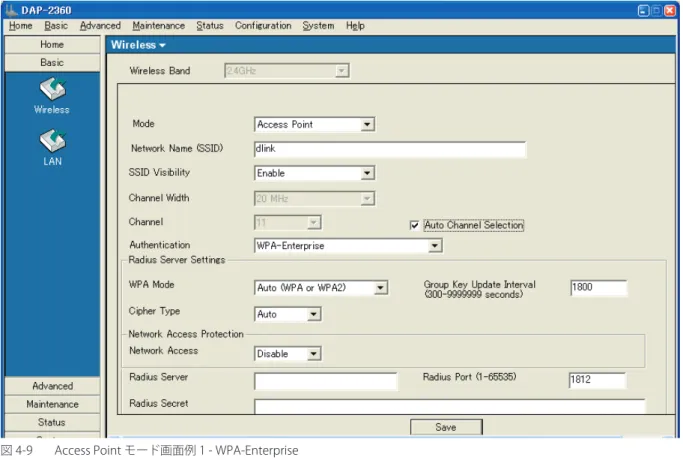This screenshot has width=683, height=460.
Task: Expand the Wireless header dropdown arrow
Action: click(x=162, y=45)
